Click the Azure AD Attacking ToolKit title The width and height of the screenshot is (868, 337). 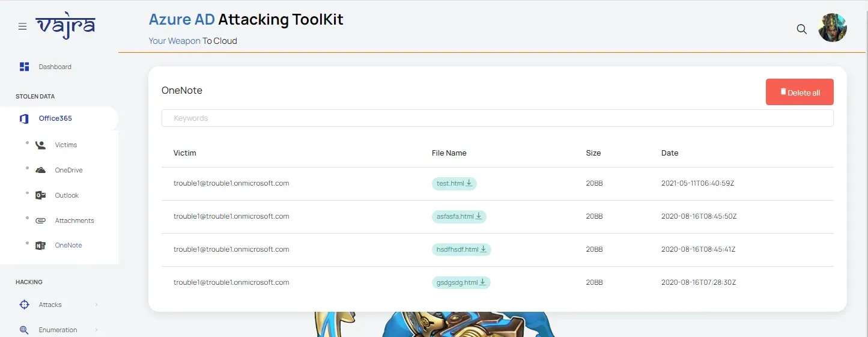click(x=246, y=19)
